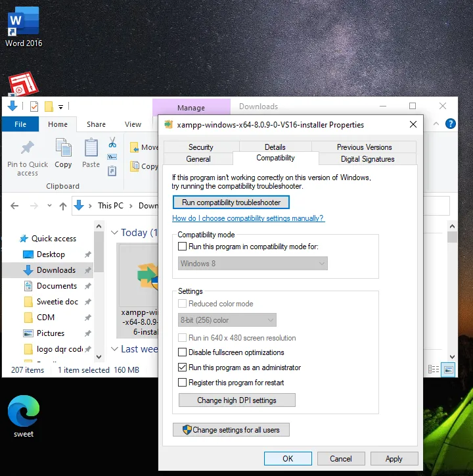The width and height of the screenshot is (473, 476).
Task: Select the xampp installer file thumbnail
Action: 139,290
